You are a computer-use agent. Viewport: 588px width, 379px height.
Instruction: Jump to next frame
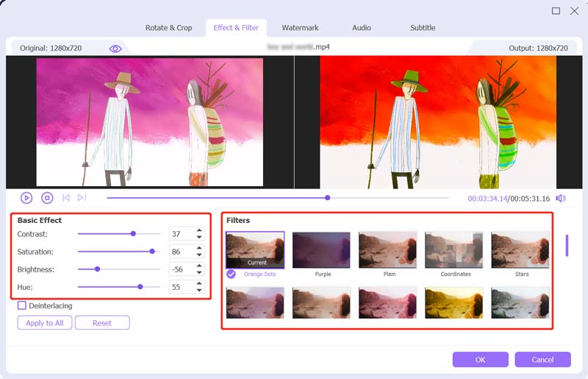[82, 197]
